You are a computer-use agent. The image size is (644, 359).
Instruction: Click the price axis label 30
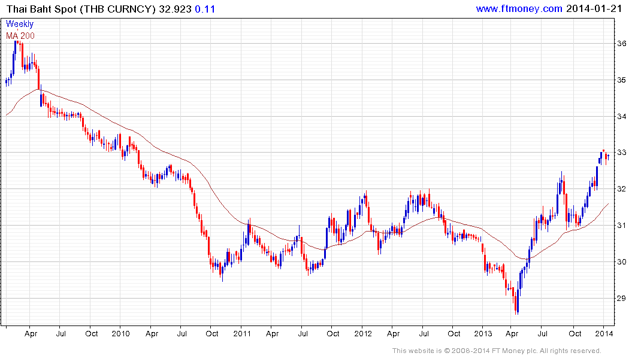pyautogui.click(x=621, y=261)
